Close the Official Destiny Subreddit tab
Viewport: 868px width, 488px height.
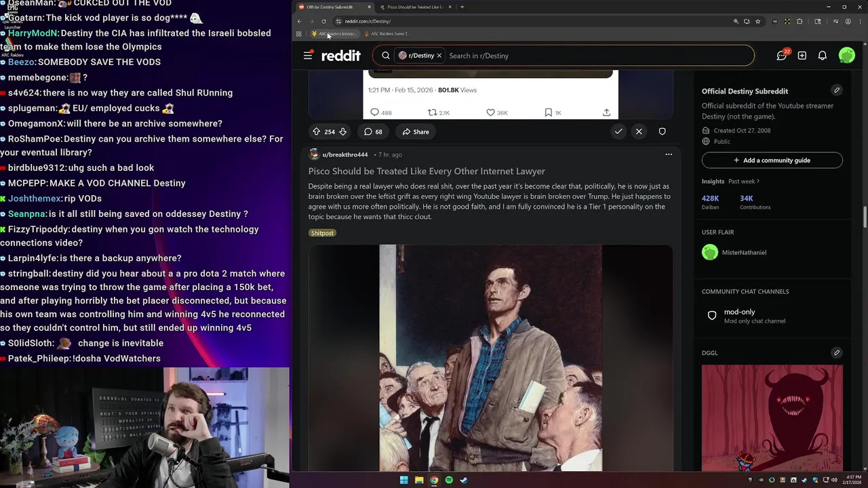(369, 7)
